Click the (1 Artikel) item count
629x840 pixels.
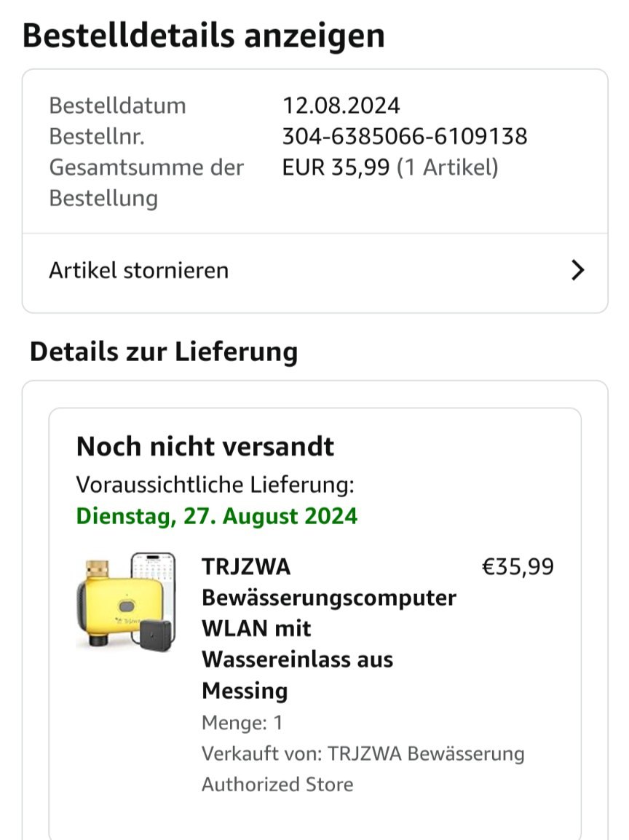coord(448,167)
